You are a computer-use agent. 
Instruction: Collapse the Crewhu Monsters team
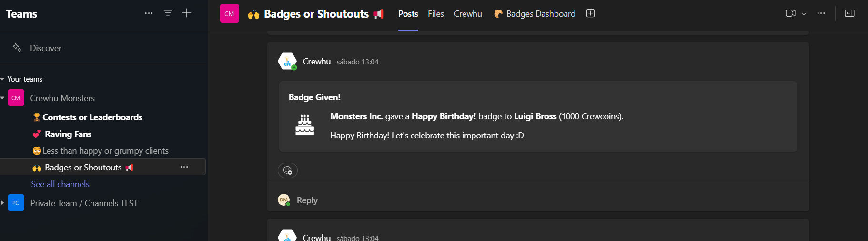click(x=2, y=98)
